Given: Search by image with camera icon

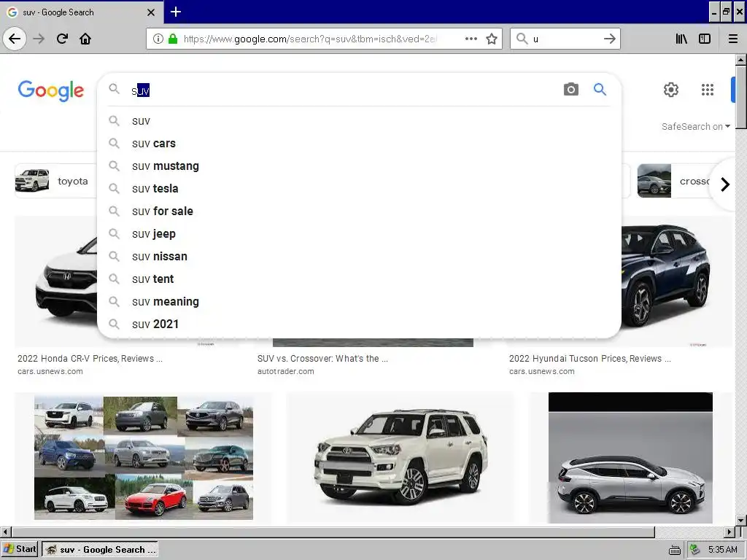Looking at the screenshot, I should click(570, 89).
